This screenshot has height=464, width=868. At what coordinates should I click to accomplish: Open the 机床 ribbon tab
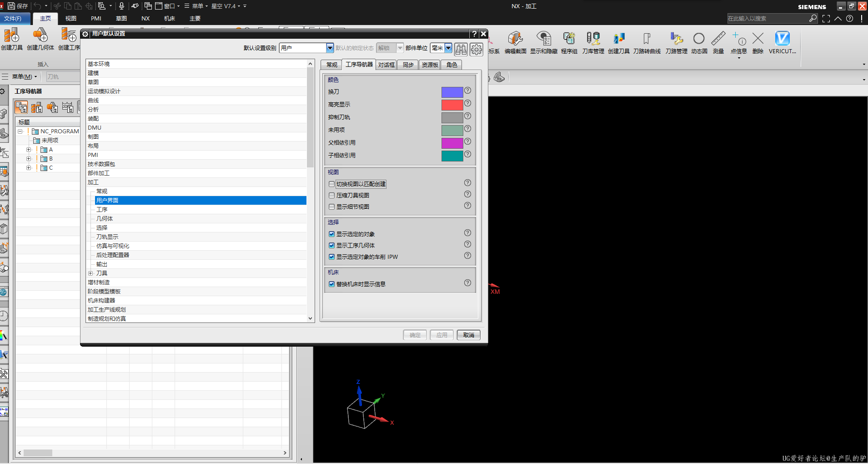click(x=170, y=19)
